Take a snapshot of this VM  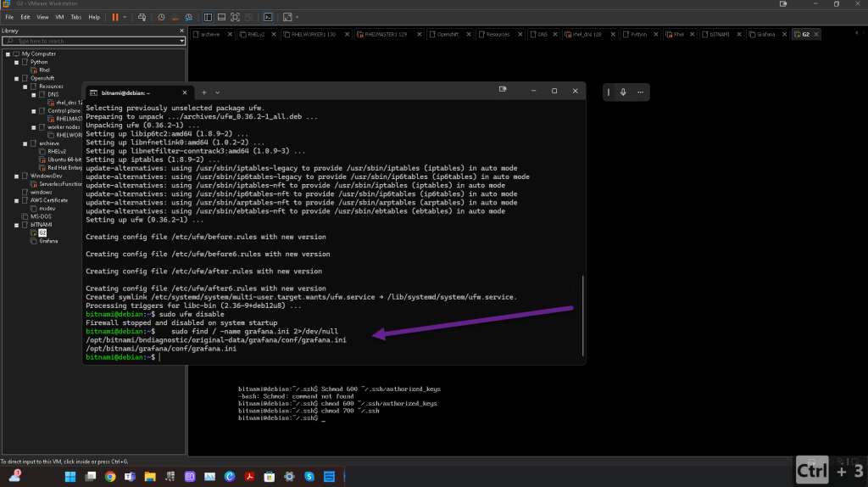click(x=161, y=17)
